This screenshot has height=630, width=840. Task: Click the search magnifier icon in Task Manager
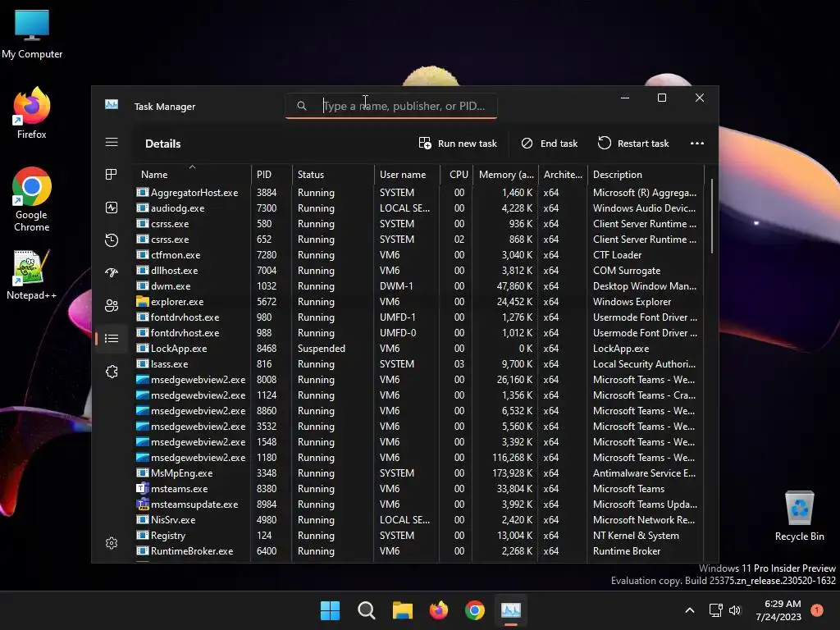tap(302, 106)
